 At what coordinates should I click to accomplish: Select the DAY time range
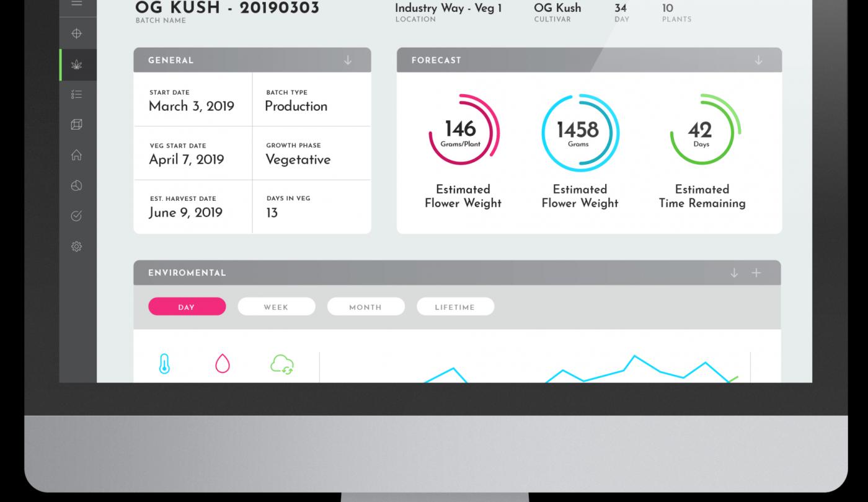pyautogui.click(x=187, y=307)
